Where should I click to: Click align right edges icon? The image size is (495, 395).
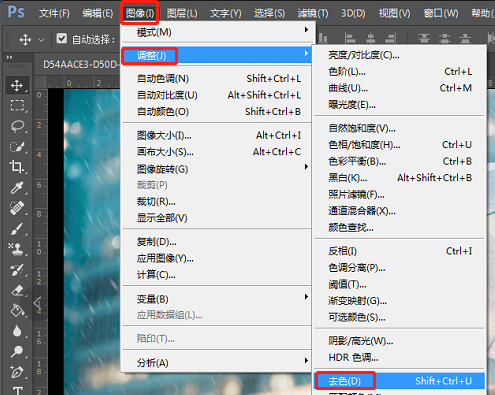391,38
